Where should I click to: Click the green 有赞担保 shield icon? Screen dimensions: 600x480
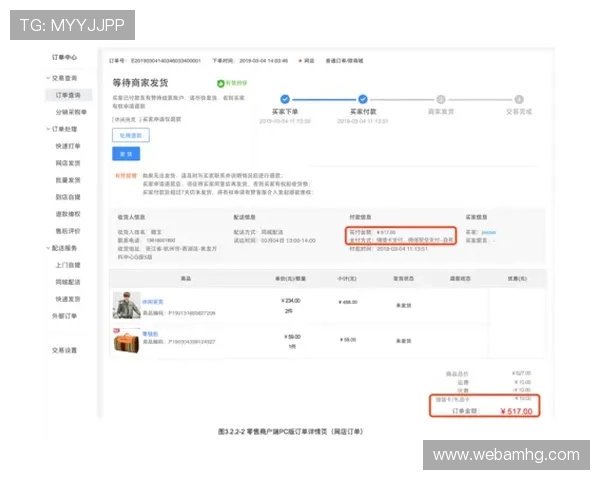tap(220, 83)
